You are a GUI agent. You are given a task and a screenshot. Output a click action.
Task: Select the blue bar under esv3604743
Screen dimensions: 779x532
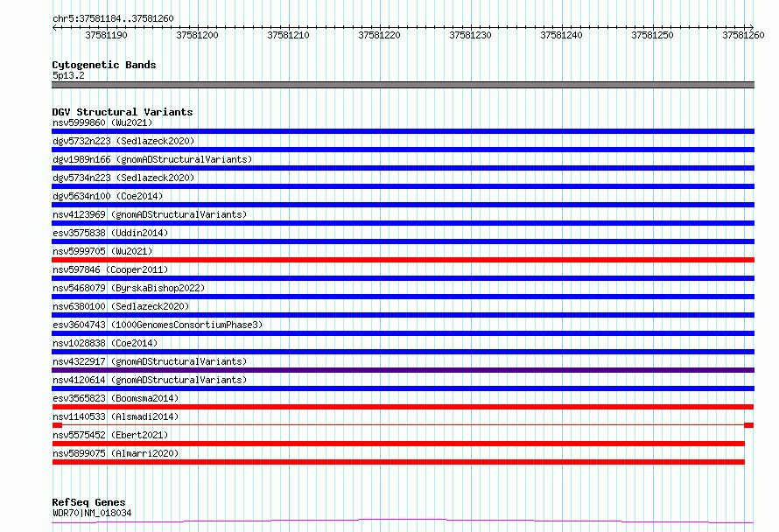coord(403,333)
